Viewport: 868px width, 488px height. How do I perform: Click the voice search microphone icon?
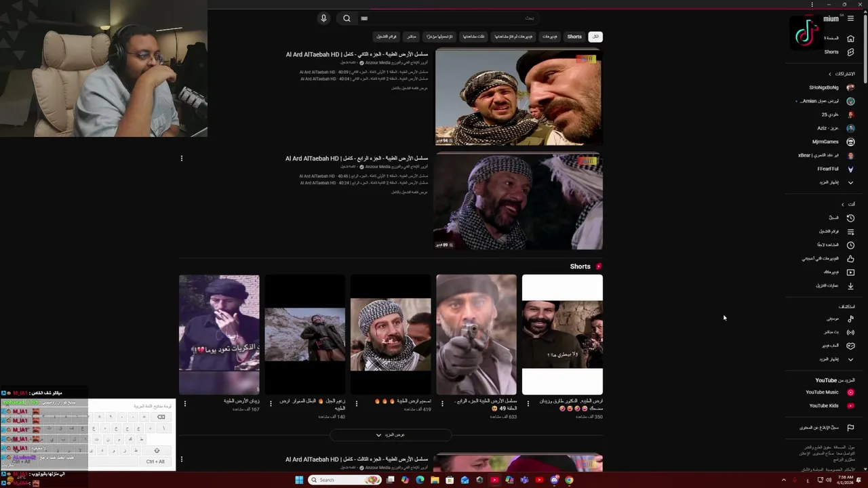click(323, 18)
